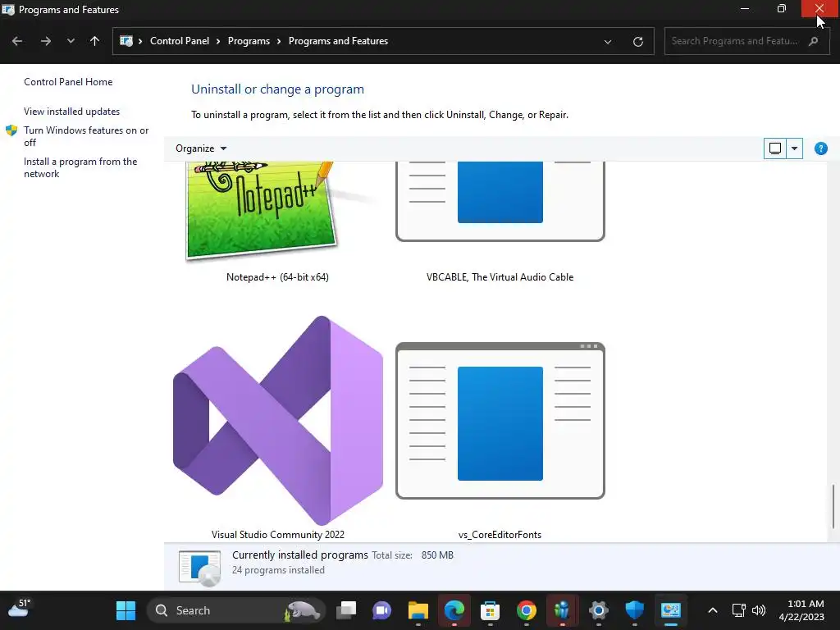Open Microsoft Store from taskbar
The width and height of the screenshot is (840, 630).
coord(490,610)
